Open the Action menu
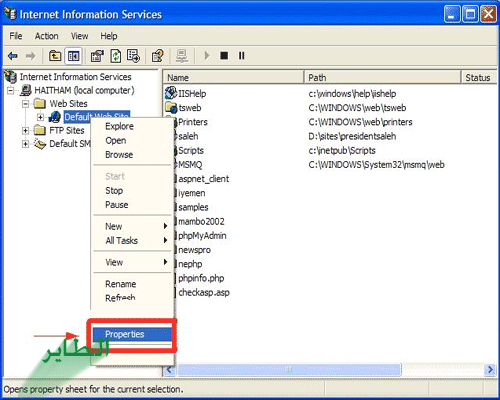The width and height of the screenshot is (500, 400). click(x=47, y=36)
